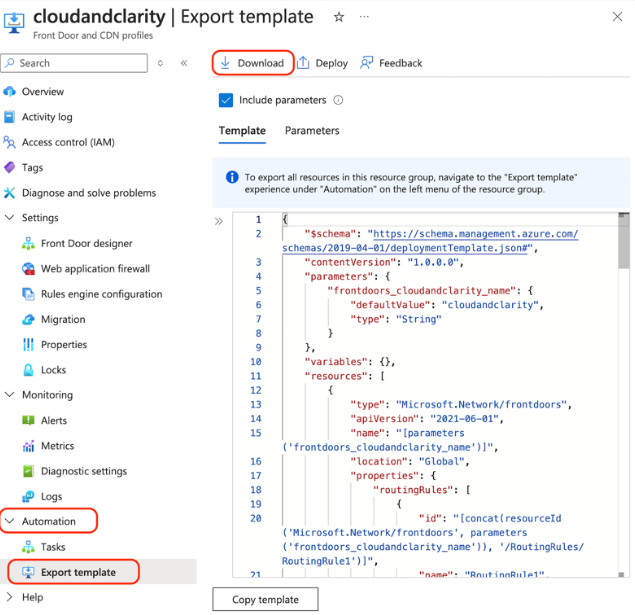Click the Download icon in the toolbar
Image resolution: width=635 pixels, height=615 pixels.
pos(226,63)
